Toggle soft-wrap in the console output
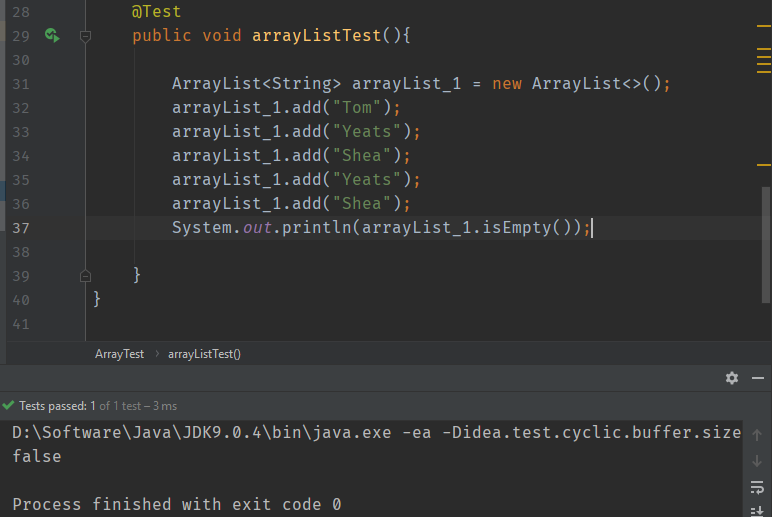The width and height of the screenshot is (772, 517). pyautogui.click(x=757, y=487)
